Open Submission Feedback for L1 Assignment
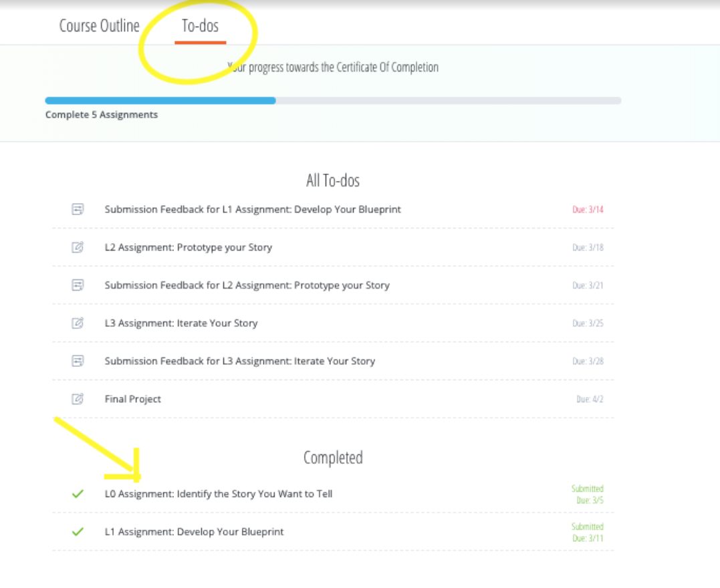The image size is (720, 588). tap(253, 210)
